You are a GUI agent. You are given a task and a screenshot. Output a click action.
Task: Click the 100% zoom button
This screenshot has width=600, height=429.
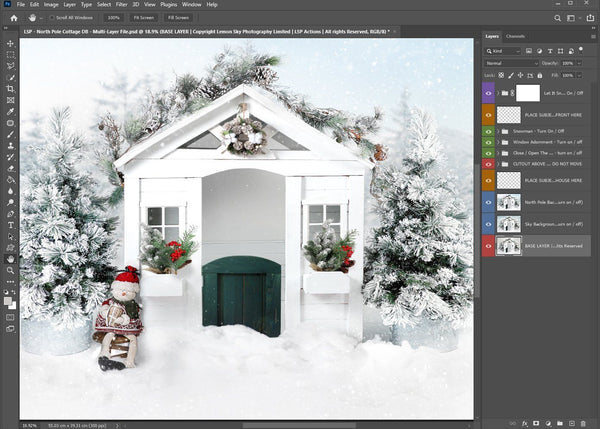(113, 18)
